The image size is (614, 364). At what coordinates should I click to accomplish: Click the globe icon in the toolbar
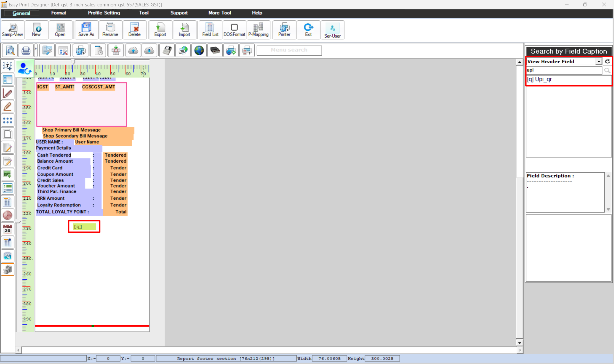(199, 50)
